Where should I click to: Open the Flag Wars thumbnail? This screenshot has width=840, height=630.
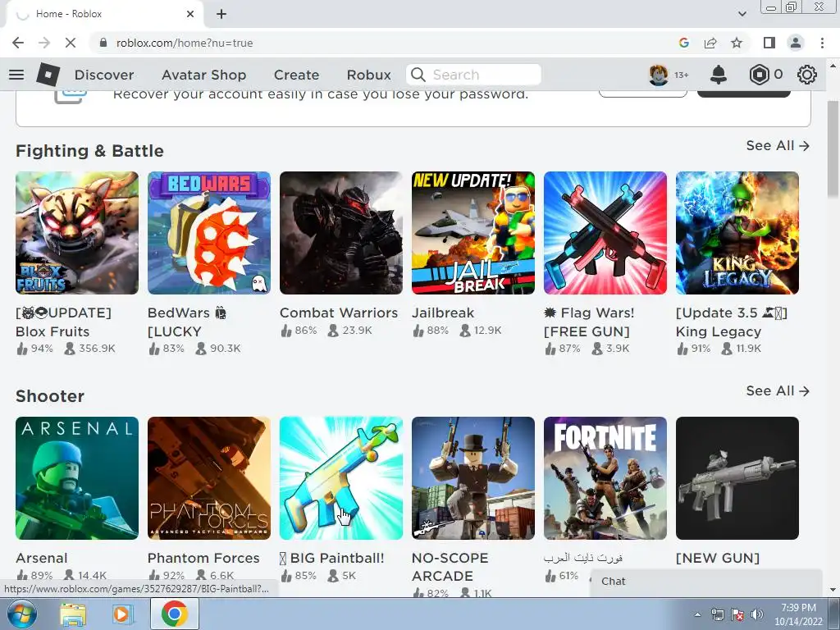[x=605, y=232]
